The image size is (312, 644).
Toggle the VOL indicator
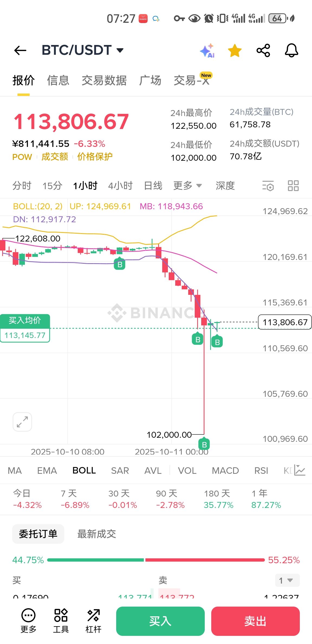point(187,471)
